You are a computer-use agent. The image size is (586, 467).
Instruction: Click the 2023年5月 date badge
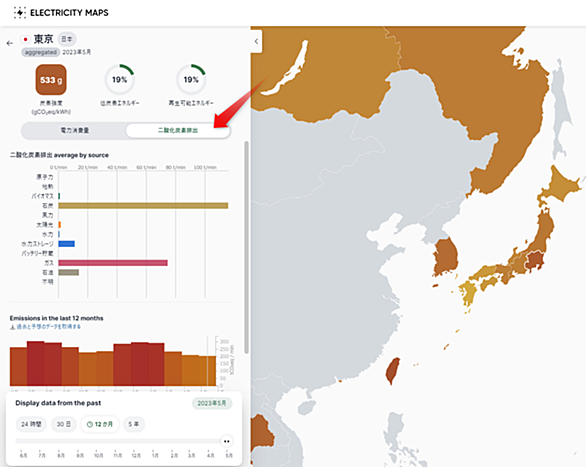[212, 403]
